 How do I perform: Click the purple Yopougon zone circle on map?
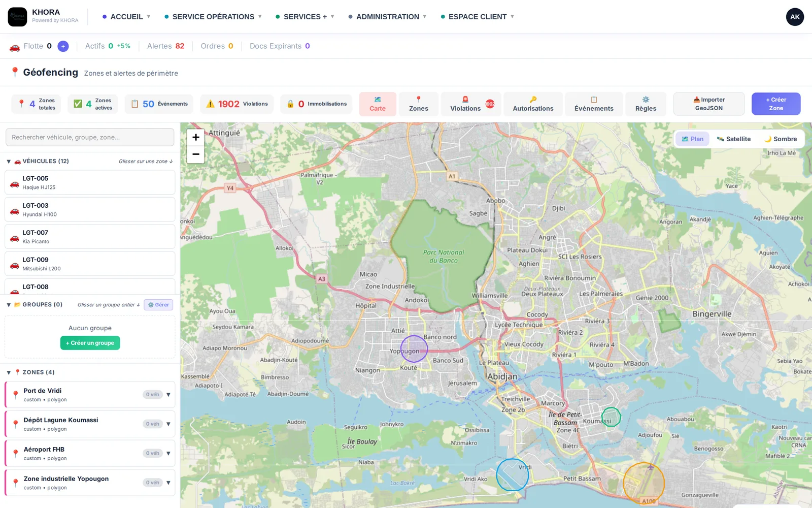tap(414, 348)
